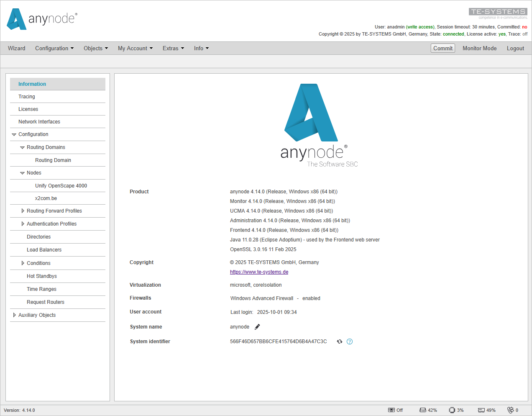Click the disk usage icon showing 42%
This screenshot has width=532, height=416.
coord(422,410)
